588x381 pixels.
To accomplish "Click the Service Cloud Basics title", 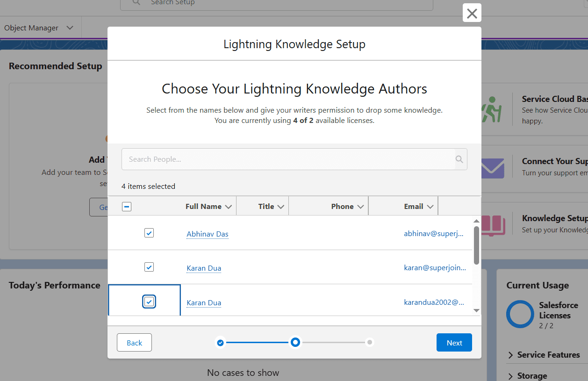I will 555,99.
